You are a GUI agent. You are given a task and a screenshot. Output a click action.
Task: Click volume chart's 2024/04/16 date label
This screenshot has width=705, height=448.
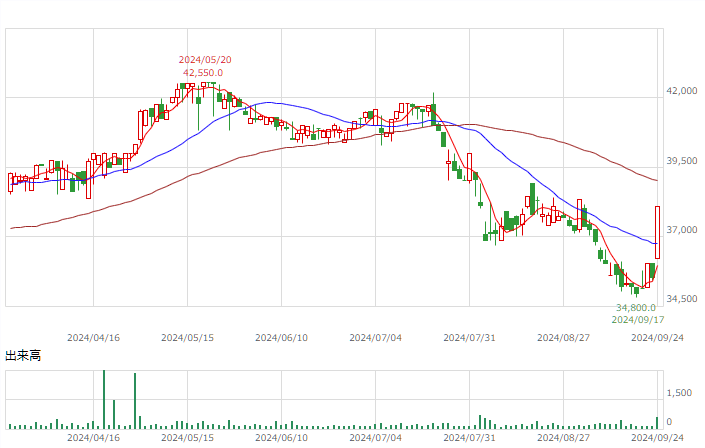(x=94, y=438)
